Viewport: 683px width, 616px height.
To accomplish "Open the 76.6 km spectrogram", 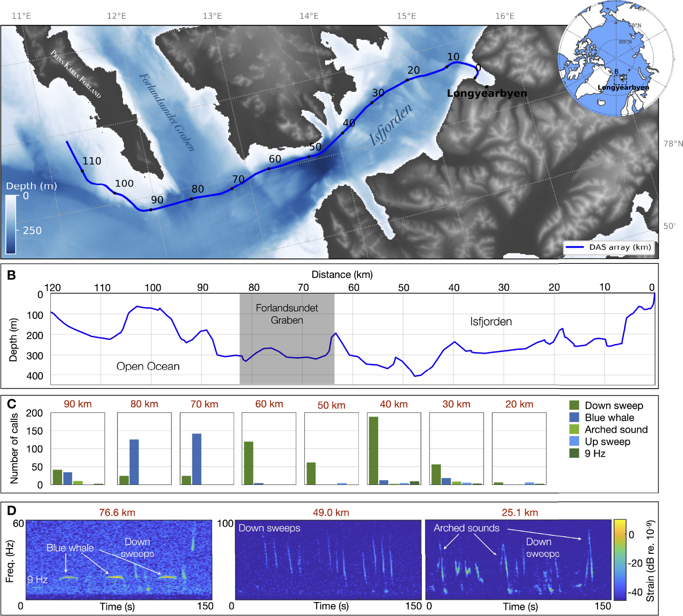I will point(119,560).
